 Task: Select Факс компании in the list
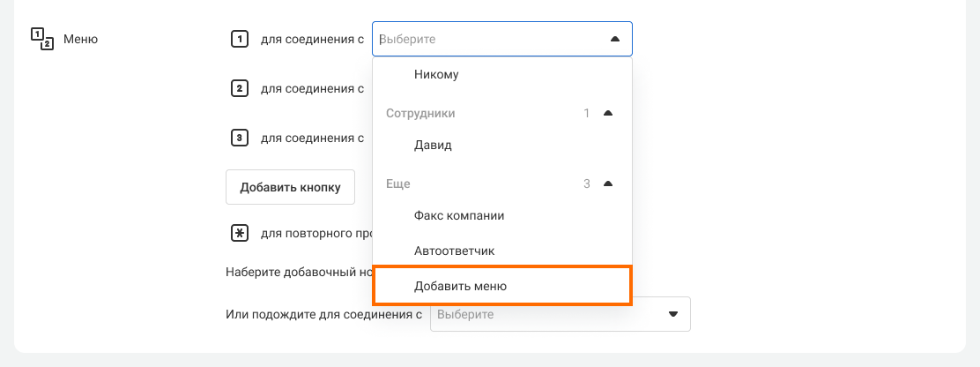(458, 215)
